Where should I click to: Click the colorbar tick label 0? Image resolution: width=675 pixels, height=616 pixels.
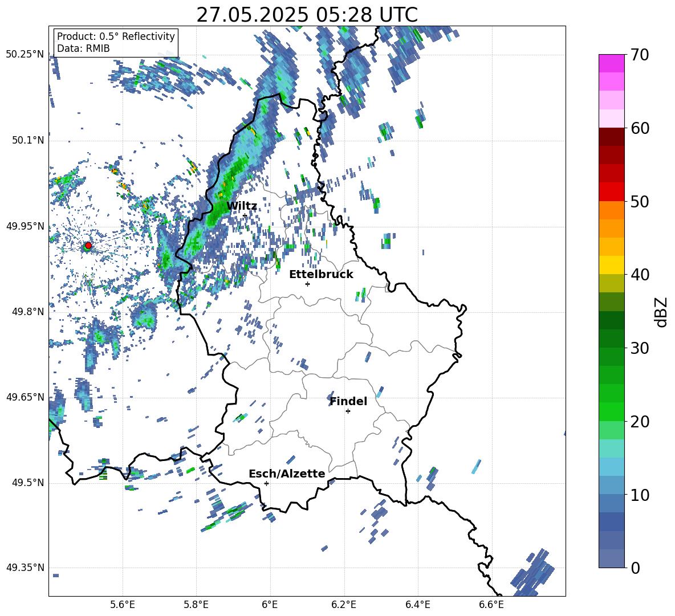pos(635,568)
